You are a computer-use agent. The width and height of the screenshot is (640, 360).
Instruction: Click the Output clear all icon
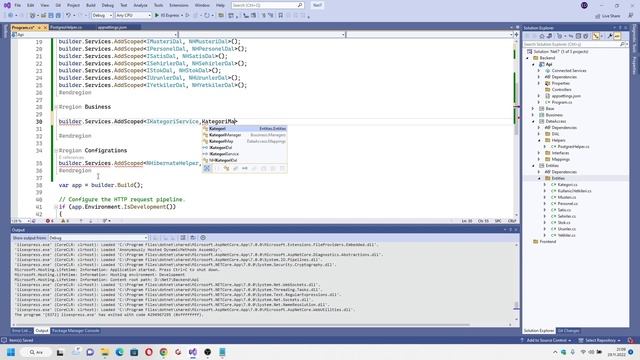(183, 238)
